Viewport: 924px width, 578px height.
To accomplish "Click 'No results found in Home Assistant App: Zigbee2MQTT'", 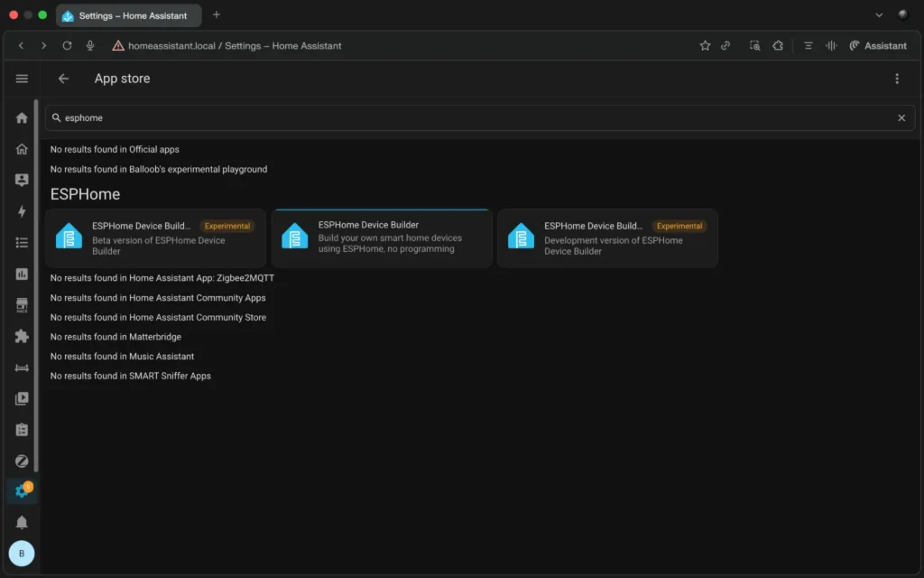I will pos(162,278).
